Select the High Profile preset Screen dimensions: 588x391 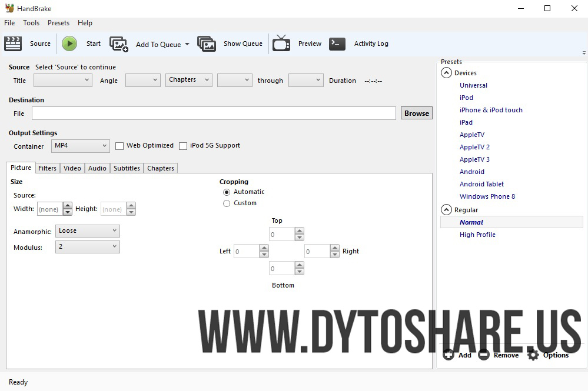pos(477,235)
